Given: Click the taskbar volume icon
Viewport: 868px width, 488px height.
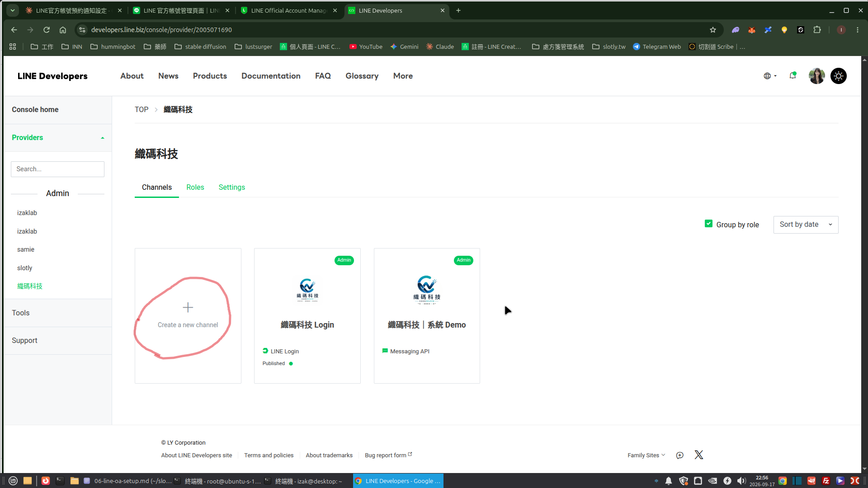Looking at the screenshot, I should pyautogui.click(x=741, y=481).
